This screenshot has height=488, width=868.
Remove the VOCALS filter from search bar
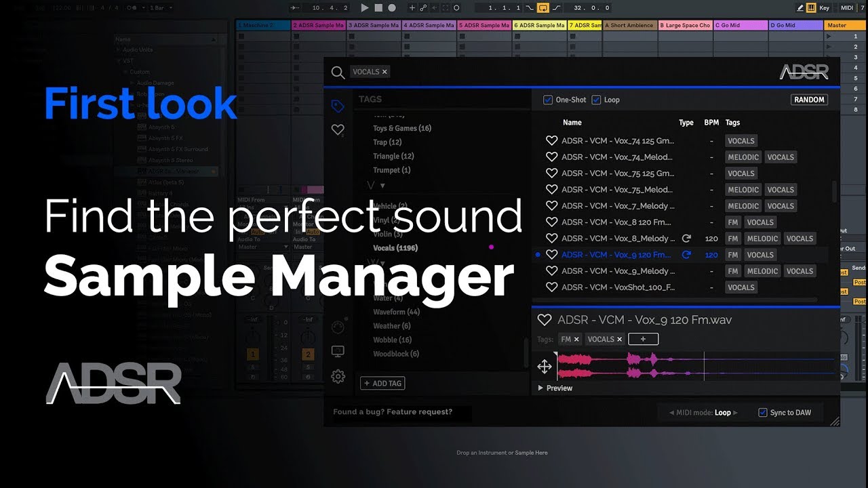tap(384, 72)
